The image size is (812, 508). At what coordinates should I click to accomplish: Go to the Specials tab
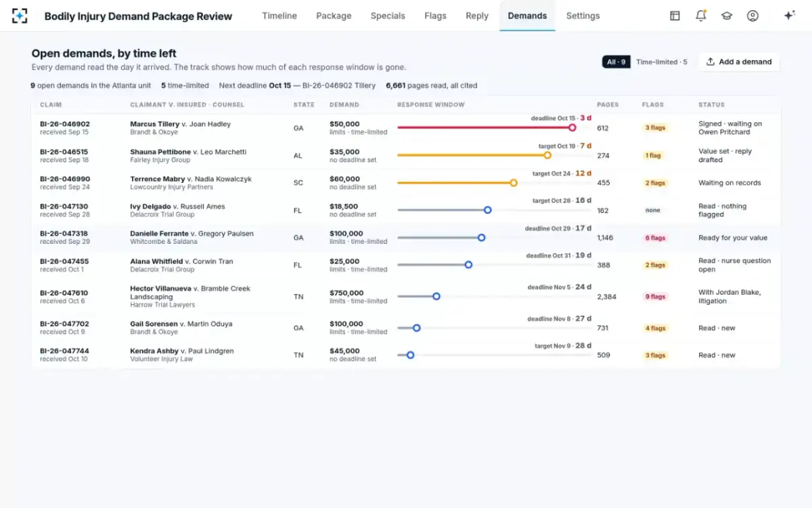[388, 16]
